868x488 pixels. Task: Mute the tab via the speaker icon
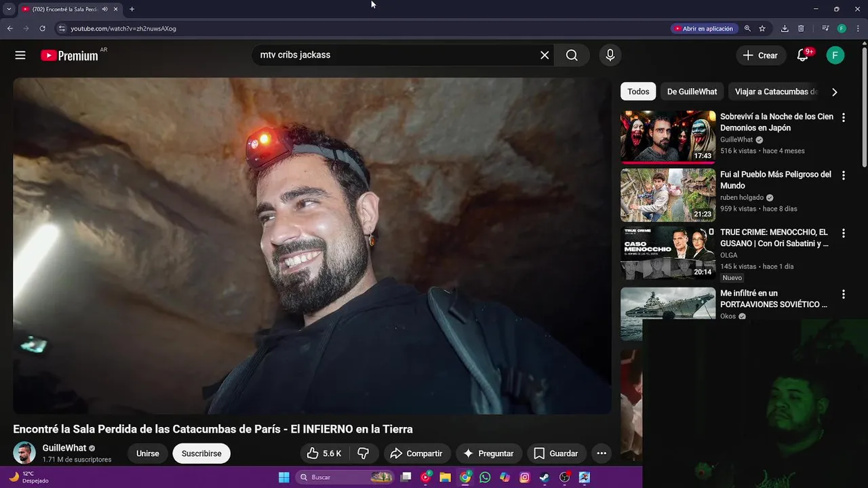click(104, 9)
